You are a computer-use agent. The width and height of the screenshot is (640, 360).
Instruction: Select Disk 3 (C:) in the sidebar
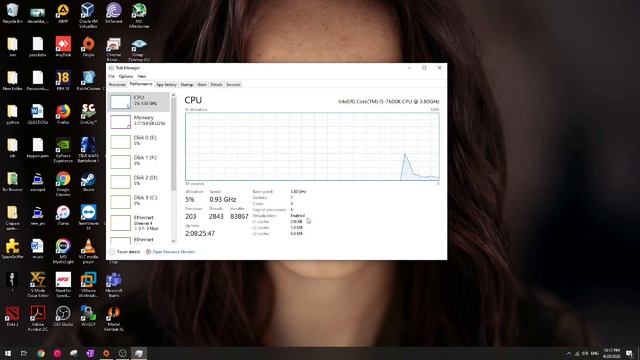(x=139, y=201)
